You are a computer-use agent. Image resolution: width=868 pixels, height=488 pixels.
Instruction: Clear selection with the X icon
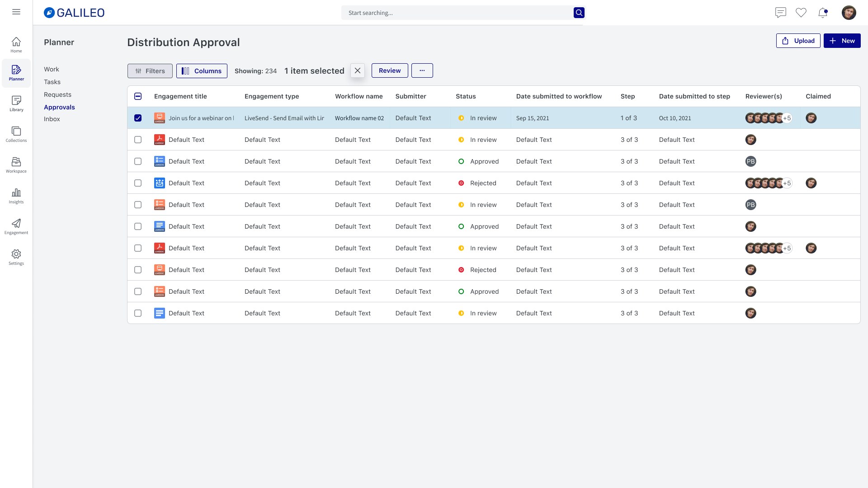(358, 70)
